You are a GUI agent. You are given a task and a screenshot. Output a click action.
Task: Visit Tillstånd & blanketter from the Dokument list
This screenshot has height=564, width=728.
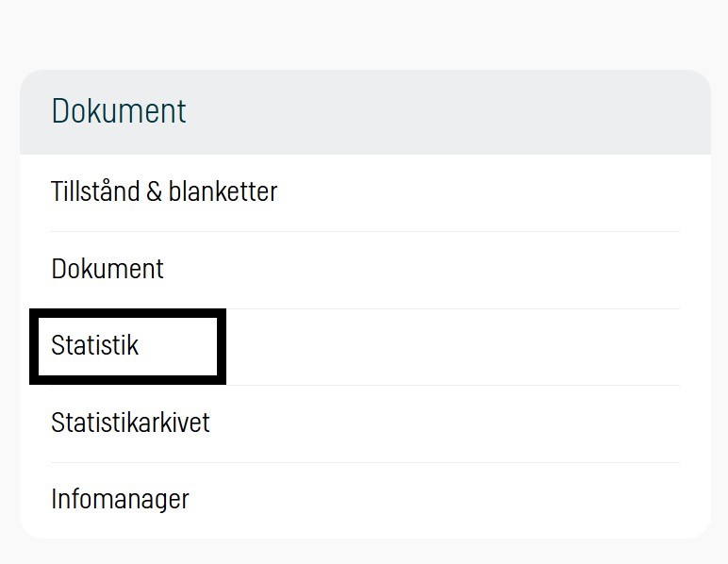[164, 192]
